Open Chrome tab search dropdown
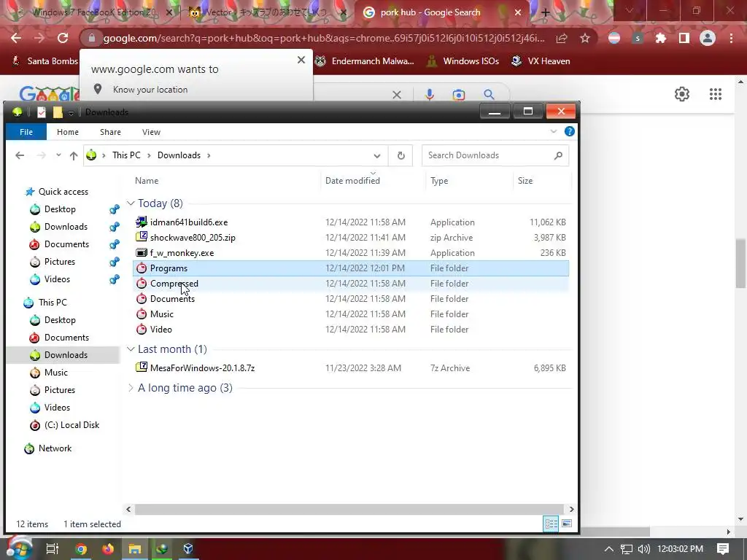 [x=629, y=10]
